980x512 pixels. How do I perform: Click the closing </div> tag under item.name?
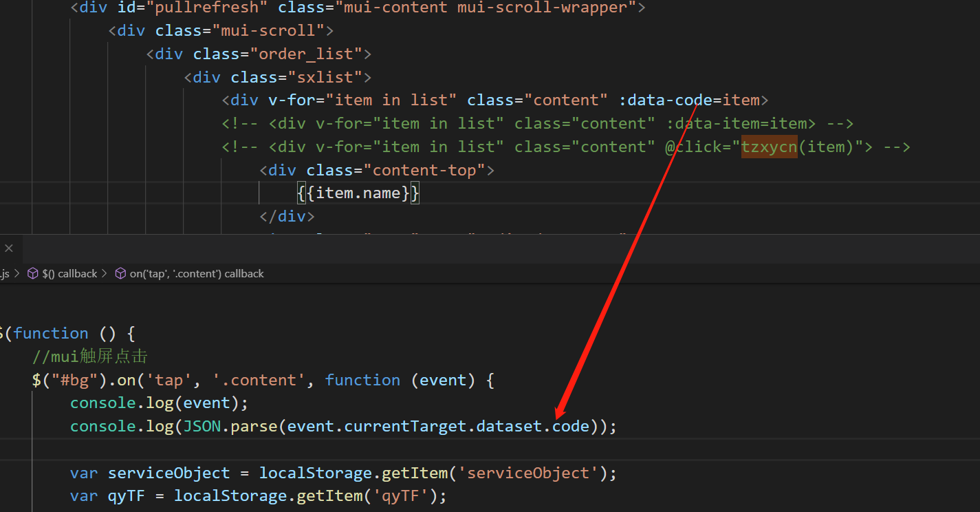click(287, 217)
